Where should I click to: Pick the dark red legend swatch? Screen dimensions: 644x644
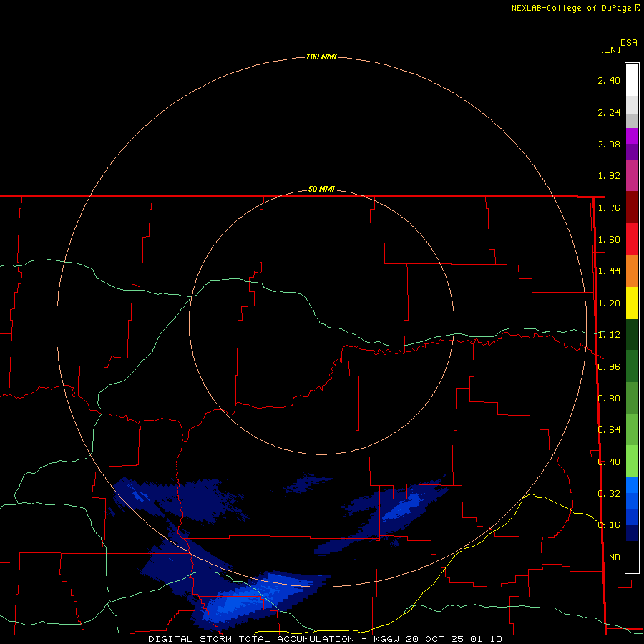pos(632,208)
